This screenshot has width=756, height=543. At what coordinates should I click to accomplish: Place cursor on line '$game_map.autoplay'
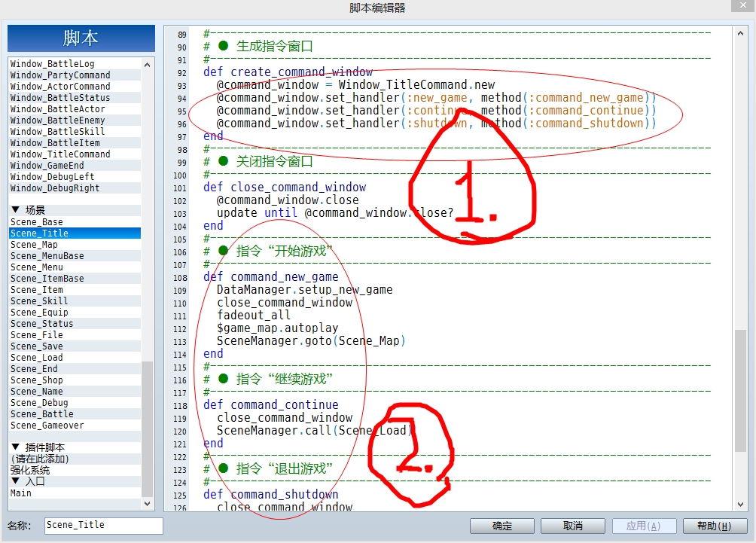[x=277, y=328]
